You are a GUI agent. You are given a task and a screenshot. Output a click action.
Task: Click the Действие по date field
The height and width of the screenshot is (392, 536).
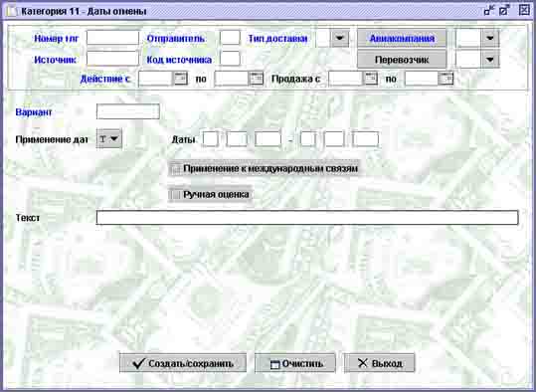click(232, 79)
